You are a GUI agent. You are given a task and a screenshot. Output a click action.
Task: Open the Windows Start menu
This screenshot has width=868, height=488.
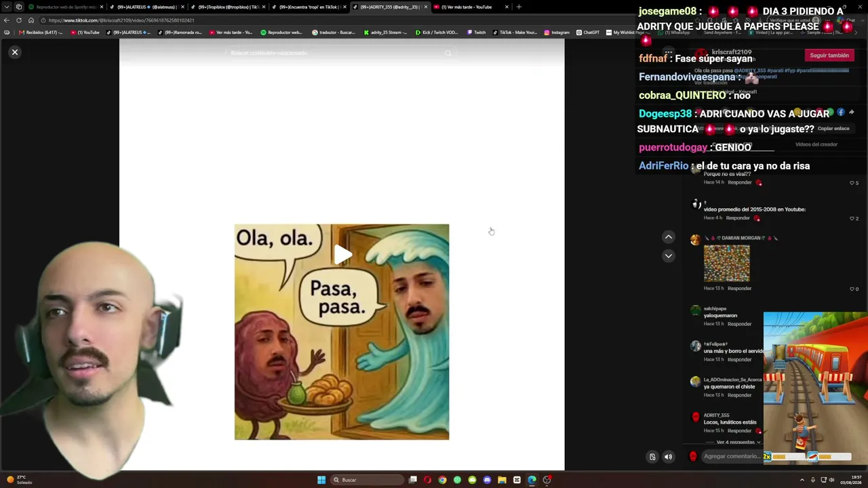tap(321, 480)
